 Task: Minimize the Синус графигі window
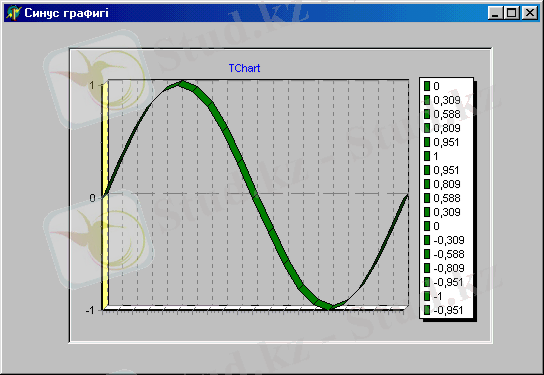495,13
